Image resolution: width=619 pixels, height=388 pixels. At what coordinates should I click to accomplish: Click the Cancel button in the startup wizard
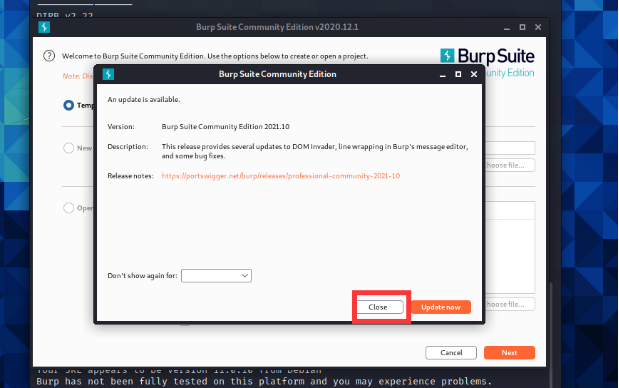pos(451,352)
